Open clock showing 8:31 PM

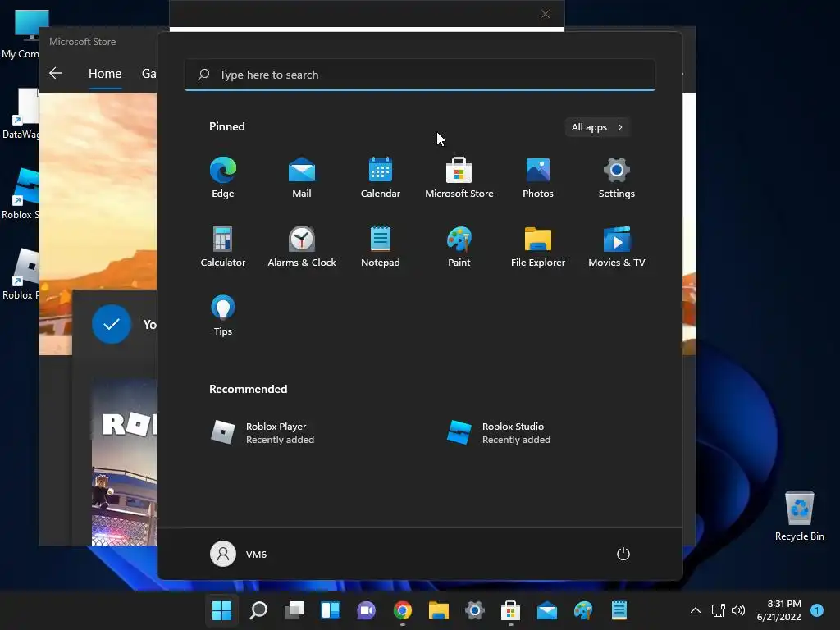click(779, 610)
